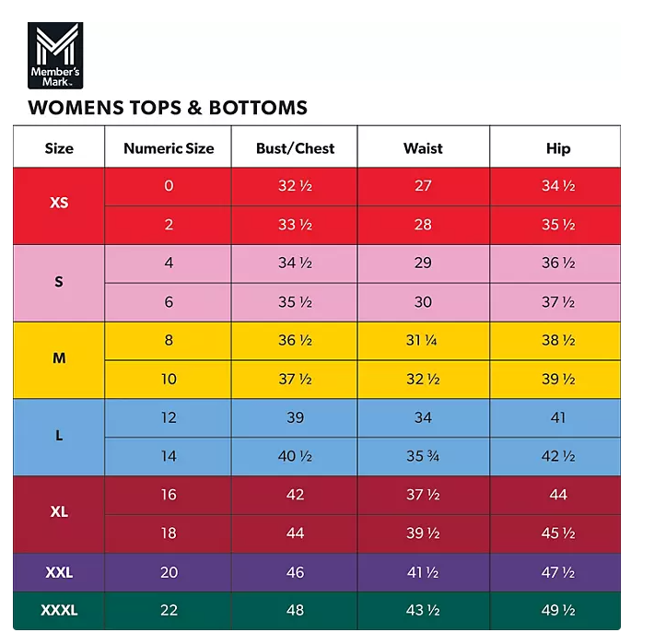654x644 pixels.
Task: Select the Size column header
Action: 59,148
